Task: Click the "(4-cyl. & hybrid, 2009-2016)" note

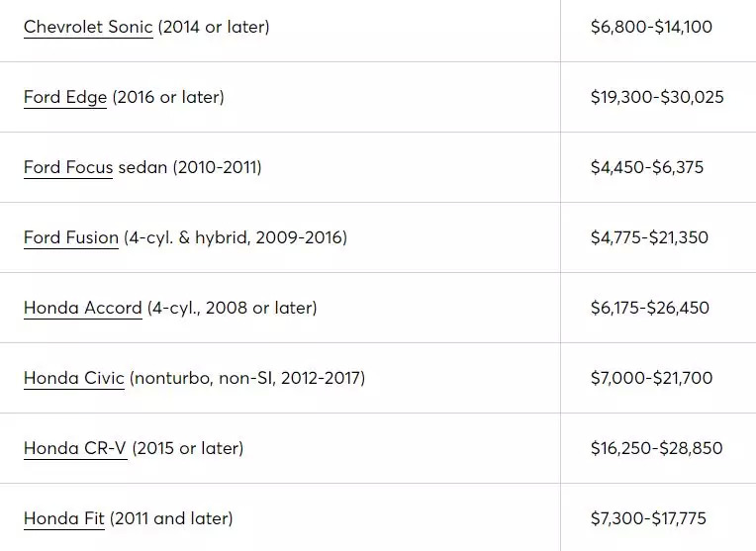Action: (x=236, y=237)
